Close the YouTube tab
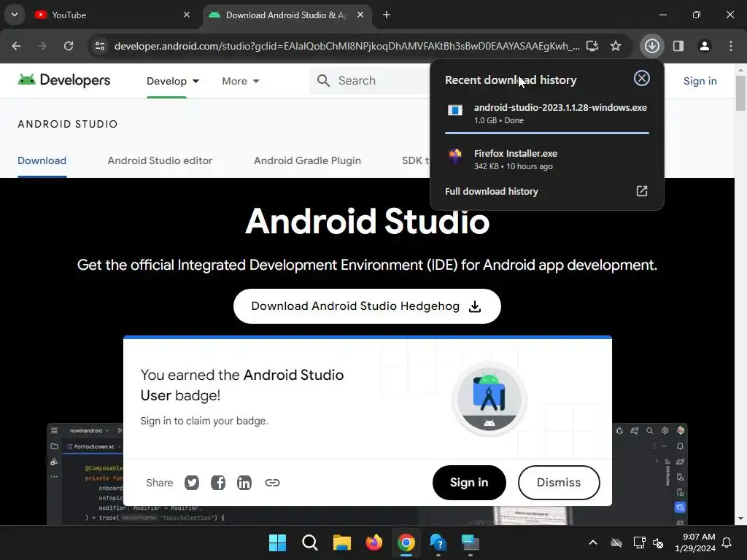The height and width of the screenshot is (560, 747). tap(187, 15)
